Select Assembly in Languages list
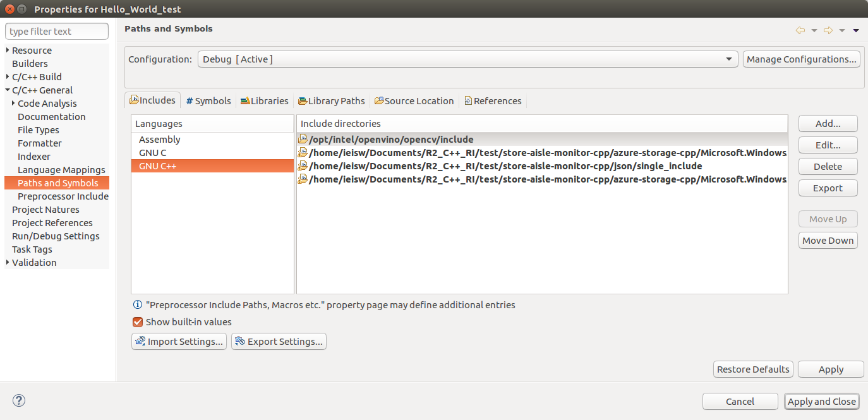This screenshot has height=420, width=868. pos(212,139)
